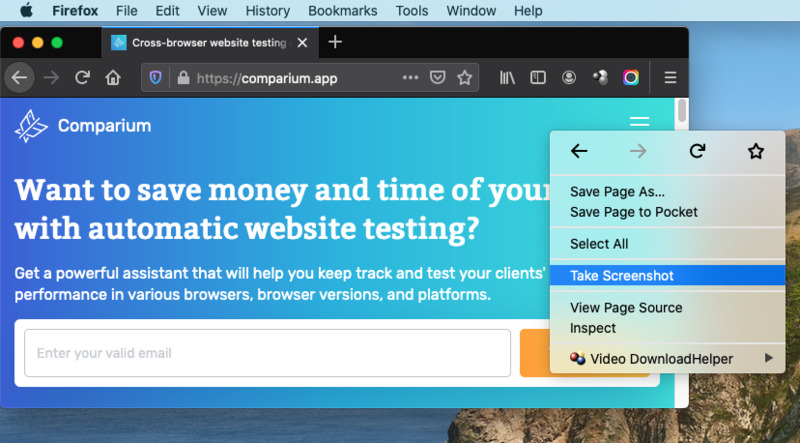Click the Enter your valid email field
This screenshot has width=800, height=443.
(x=267, y=353)
